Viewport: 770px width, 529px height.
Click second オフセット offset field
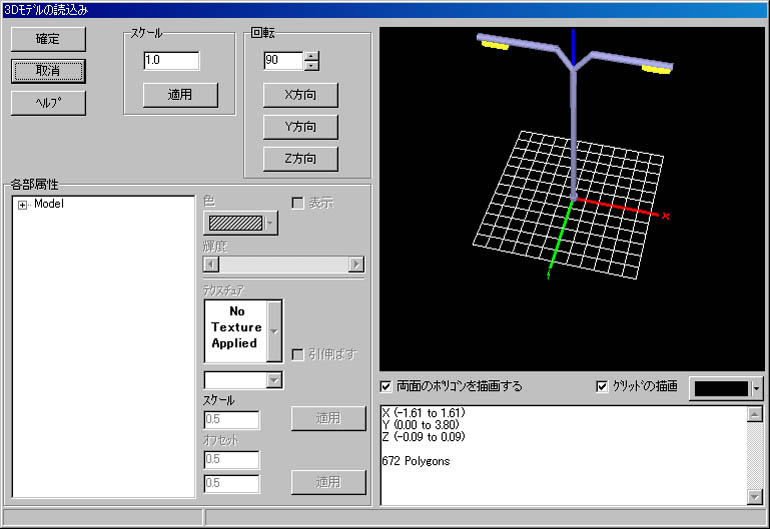tap(231, 483)
